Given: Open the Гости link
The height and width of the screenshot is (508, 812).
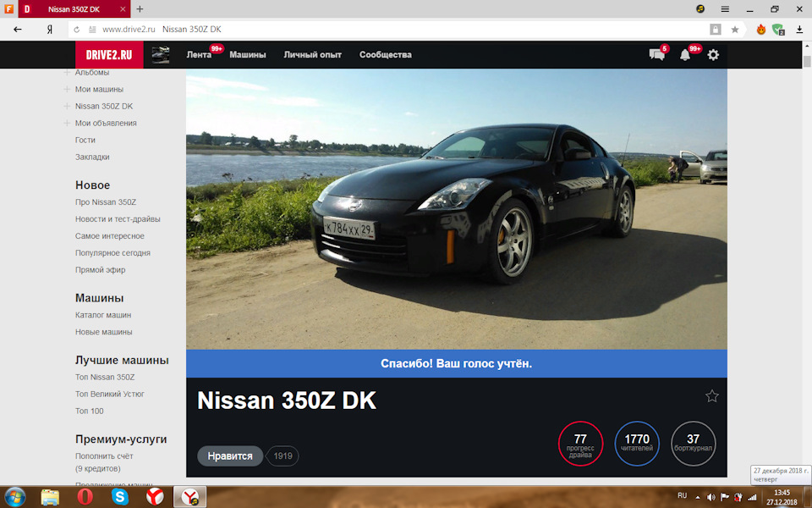Looking at the screenshot, I should 85,140.
